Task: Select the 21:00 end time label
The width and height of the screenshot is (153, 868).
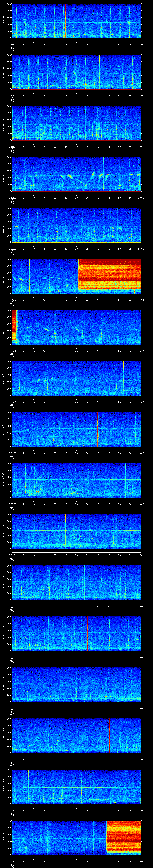Action: [x=141, y=249]
